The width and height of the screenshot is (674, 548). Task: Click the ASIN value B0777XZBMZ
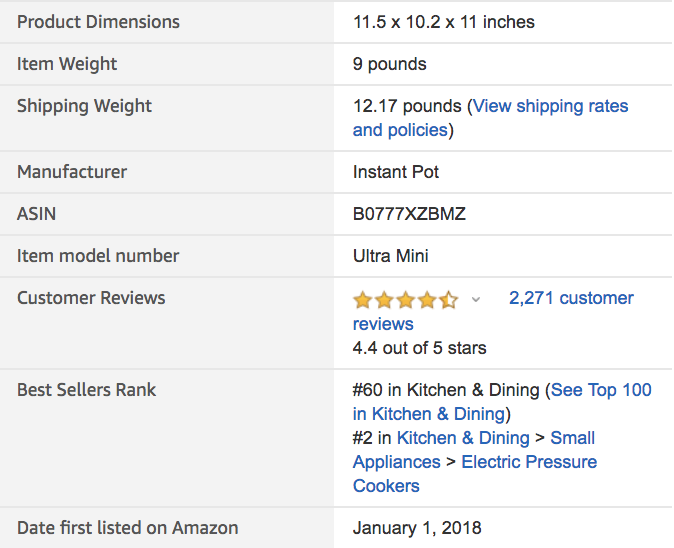tap(409, 214)
